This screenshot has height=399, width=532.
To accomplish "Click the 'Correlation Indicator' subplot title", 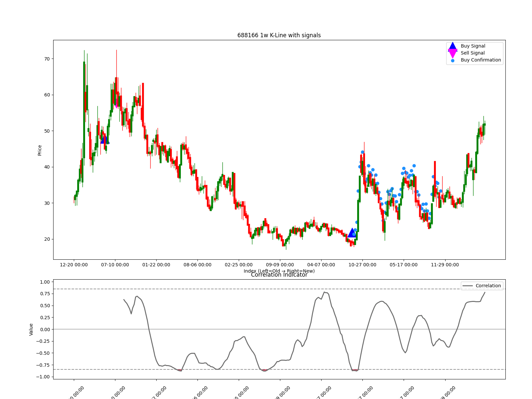I will (x=279, y=275).
